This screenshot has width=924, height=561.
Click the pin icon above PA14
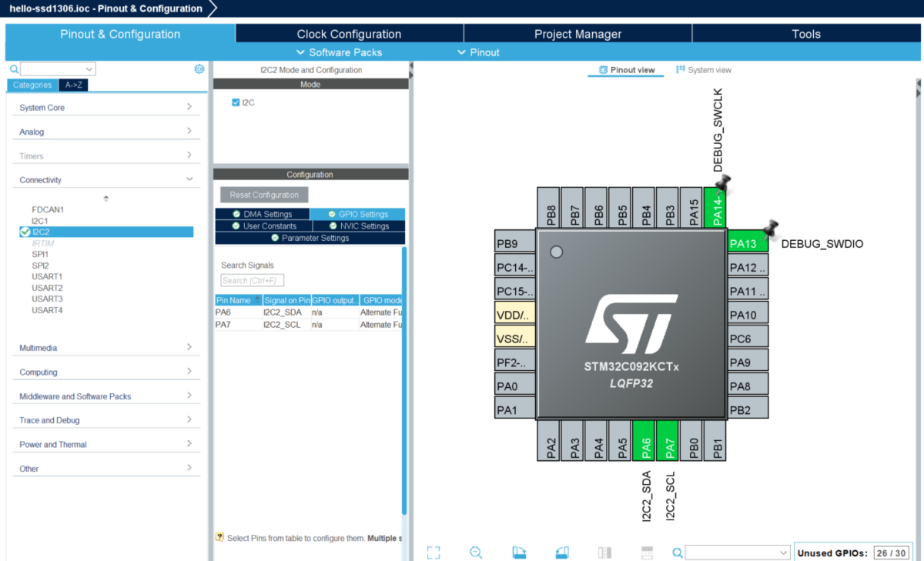[722, 182]
